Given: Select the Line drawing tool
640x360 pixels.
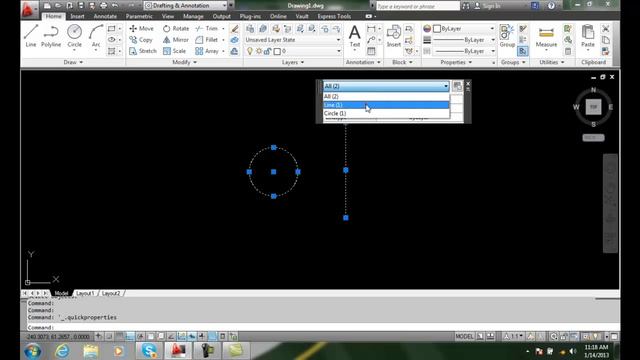Looking at the screenshot, I should [x=31, y=36].
